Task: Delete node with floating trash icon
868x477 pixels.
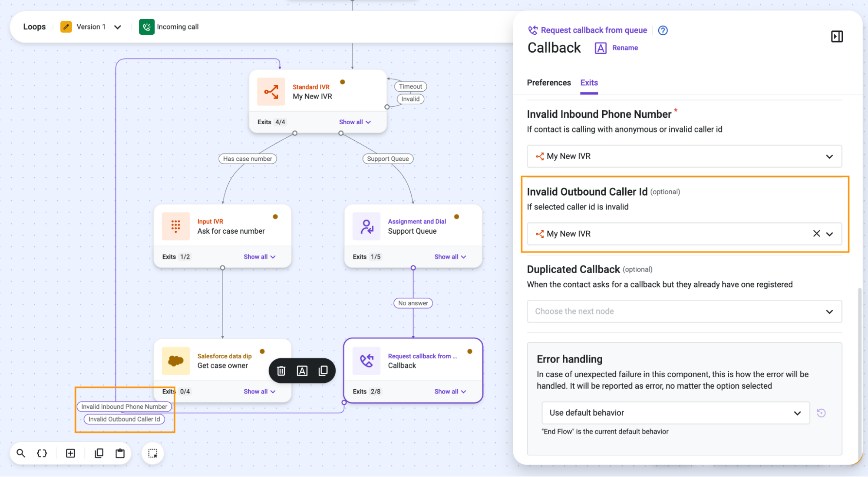Action: click(x=281, y=371)
